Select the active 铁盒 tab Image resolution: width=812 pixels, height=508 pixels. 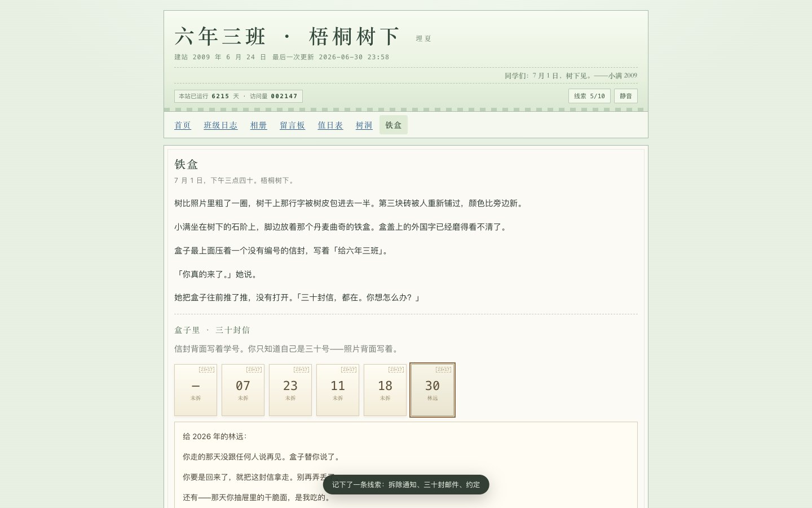pos(394,125)
